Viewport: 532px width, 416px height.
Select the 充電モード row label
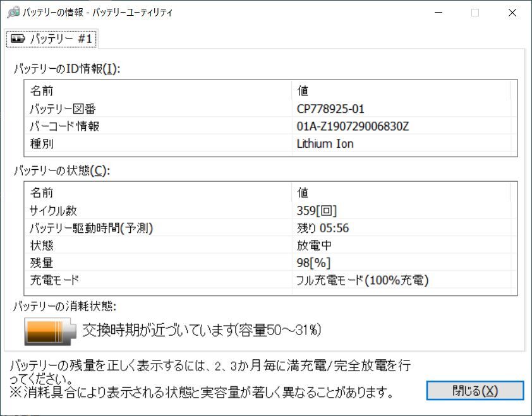pos(54,280)
